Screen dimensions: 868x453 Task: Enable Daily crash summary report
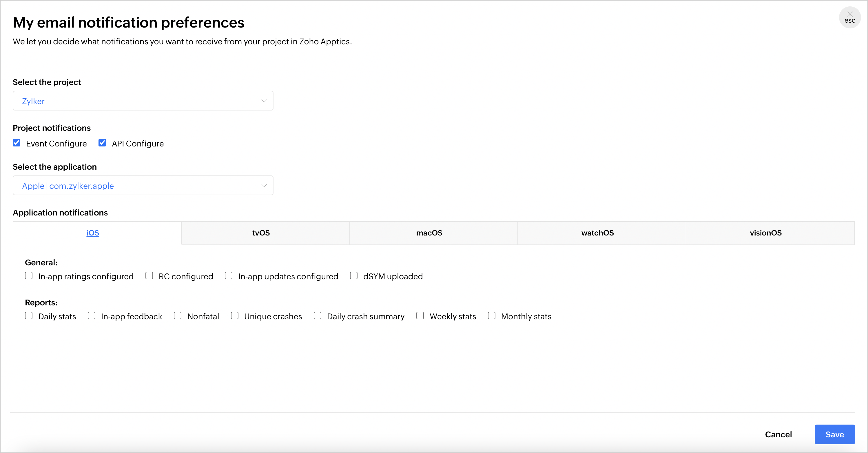[x=318, y=316]
